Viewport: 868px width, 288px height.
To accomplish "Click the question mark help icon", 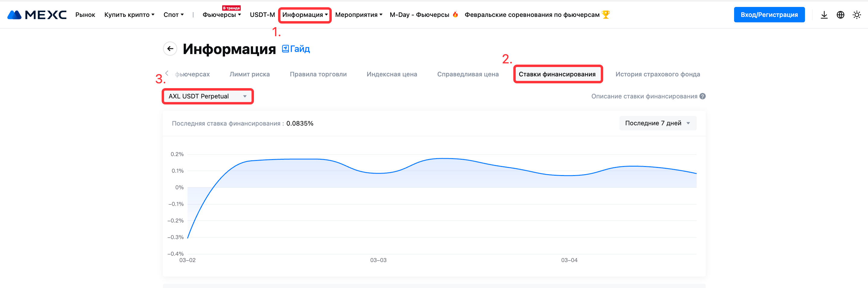I will coord(702,96).
